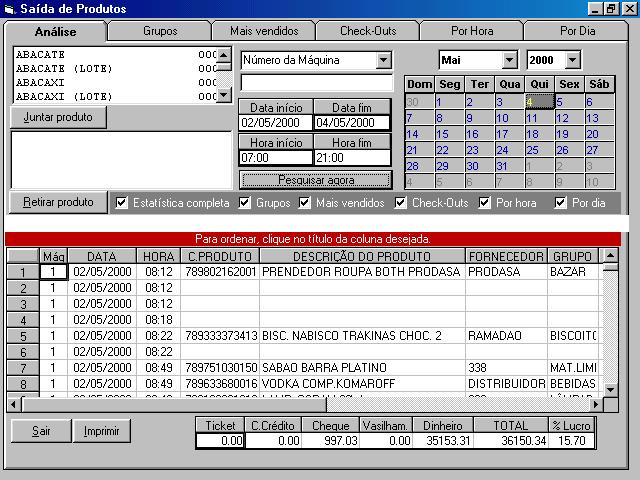Sort the grid by the FORNECEDOR column header
This screenshot has width=640, height=480.
pyautogui.click(x=506, y=257)
